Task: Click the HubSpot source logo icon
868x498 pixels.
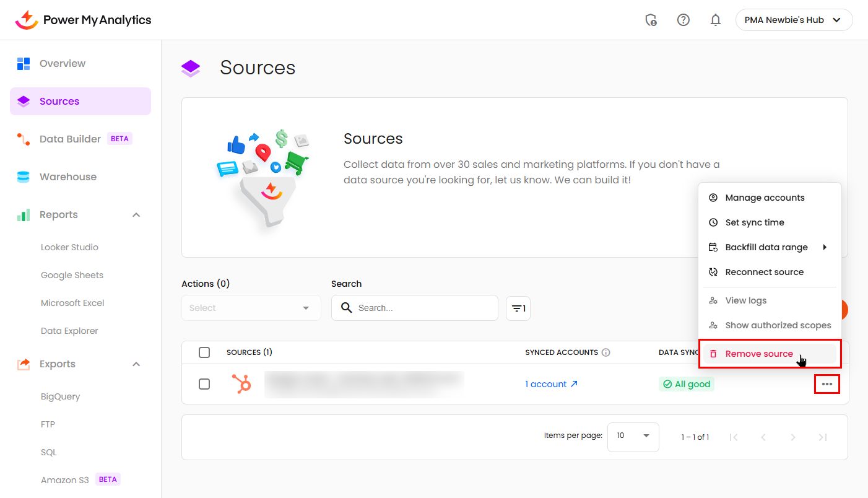Action: click(241, 384)
